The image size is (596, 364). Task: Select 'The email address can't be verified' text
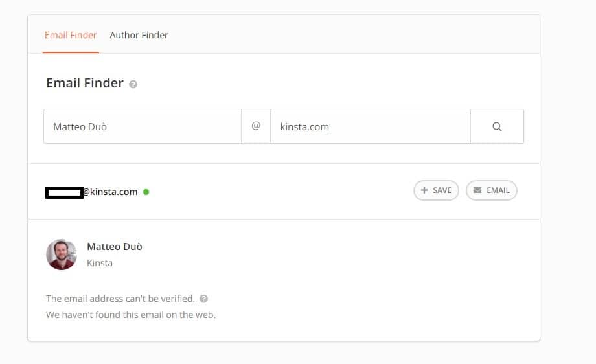pos(120,299)
